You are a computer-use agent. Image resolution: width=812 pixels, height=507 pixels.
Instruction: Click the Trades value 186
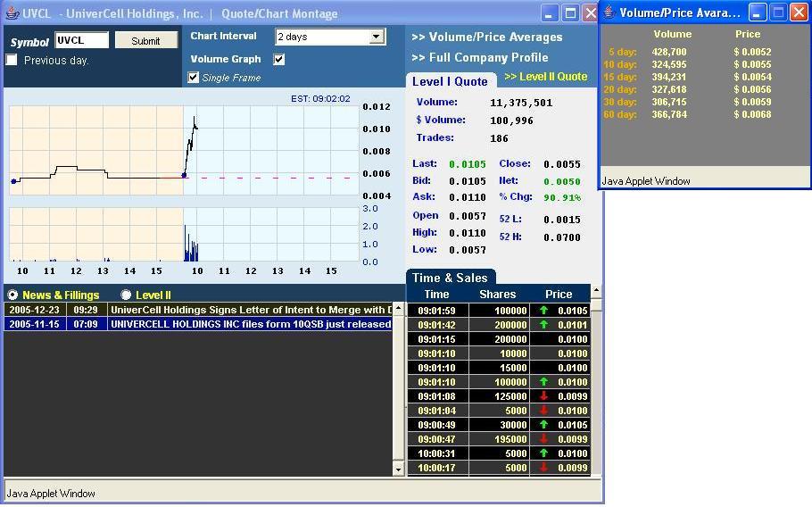click(x=499, y=138)
